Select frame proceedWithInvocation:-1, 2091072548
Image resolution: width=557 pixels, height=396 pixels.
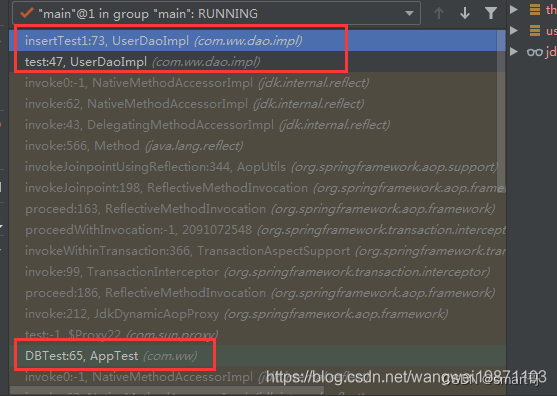[257, 229]
